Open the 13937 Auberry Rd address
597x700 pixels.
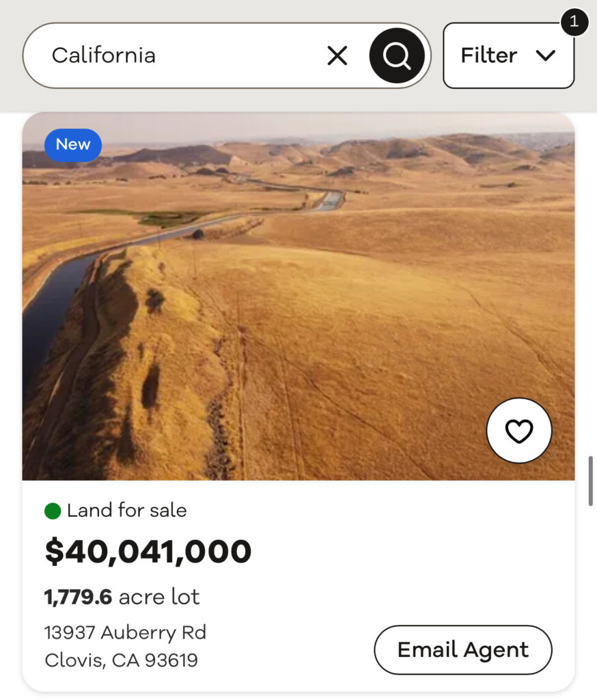(125, 632)
